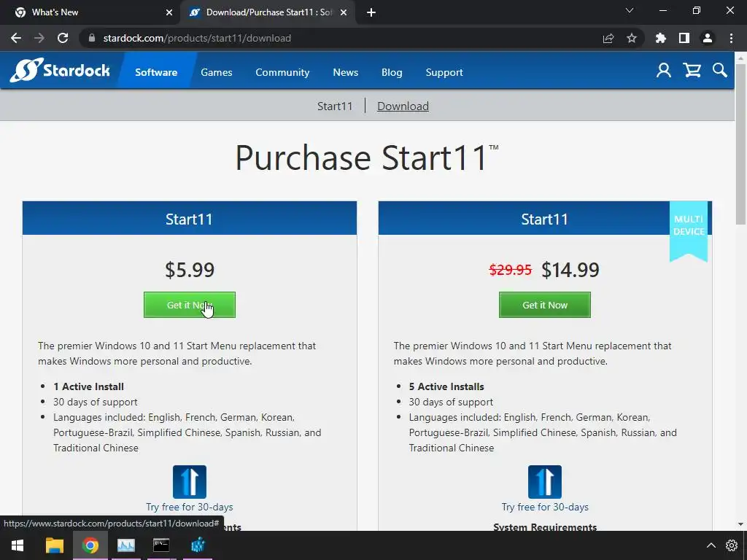Click the Multi Device ribbon badge
Screen dimensions: 747x560
tap(689, 231)
